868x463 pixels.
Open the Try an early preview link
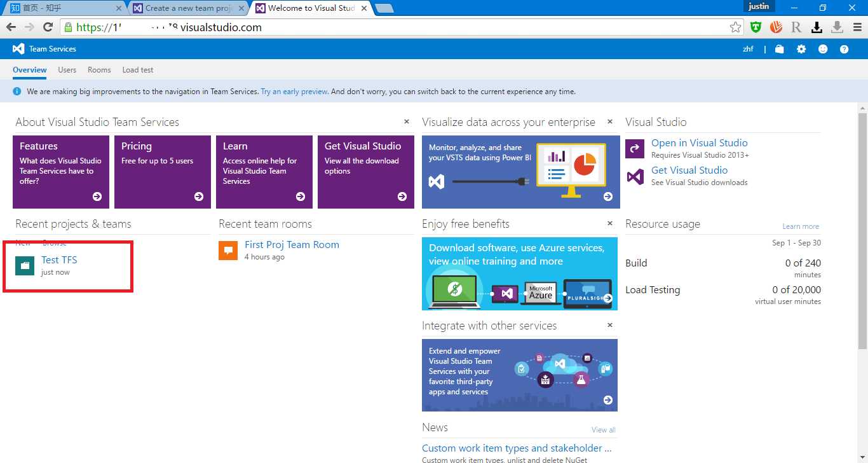pyautogui.click(x=294, y=92)
